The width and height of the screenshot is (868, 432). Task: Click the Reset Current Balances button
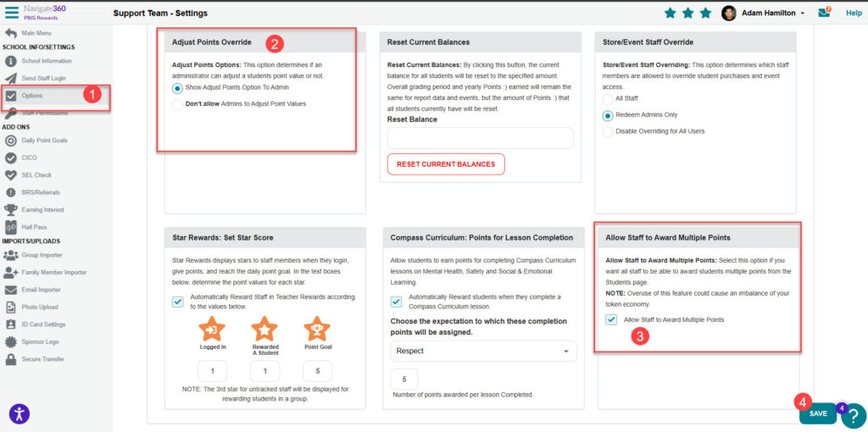point(446,163)
